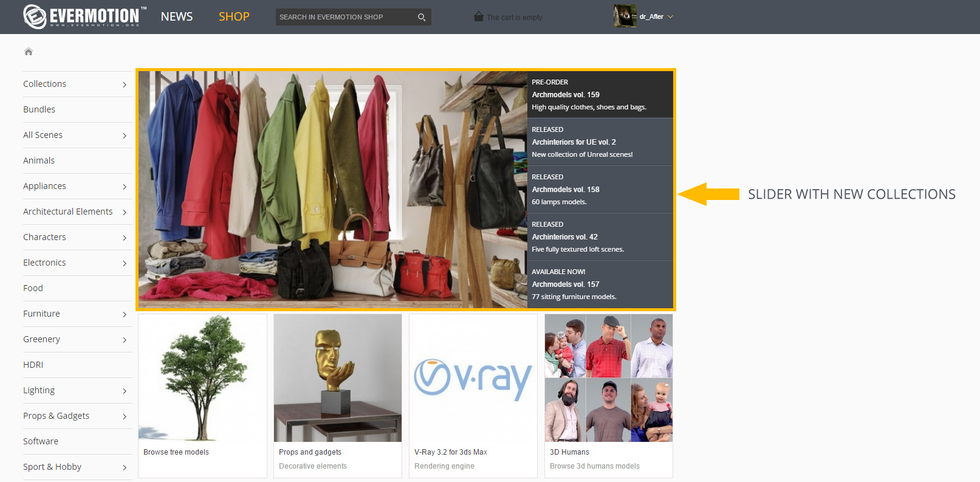Open the tree model thumbnail
Viewport: 980px width, 482px height.
202,378
